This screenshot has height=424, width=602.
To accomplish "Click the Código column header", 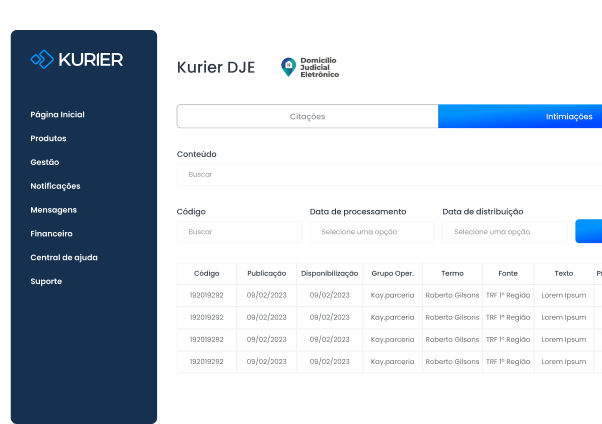I will click(207, 273).
